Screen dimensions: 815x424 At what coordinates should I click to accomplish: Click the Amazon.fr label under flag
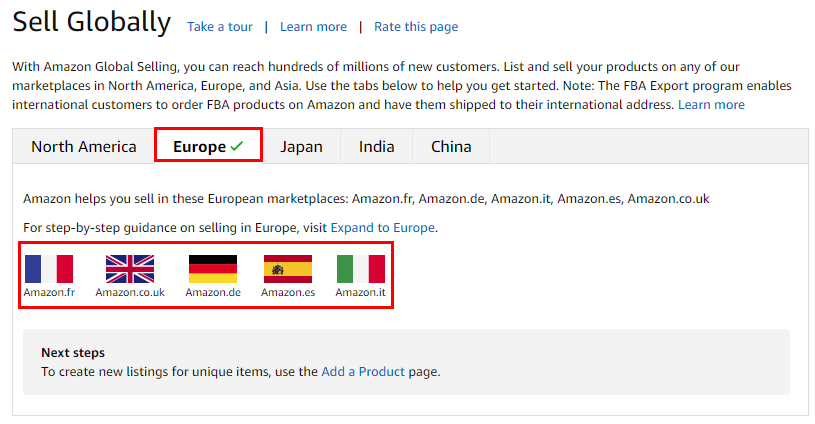point(49,292)
